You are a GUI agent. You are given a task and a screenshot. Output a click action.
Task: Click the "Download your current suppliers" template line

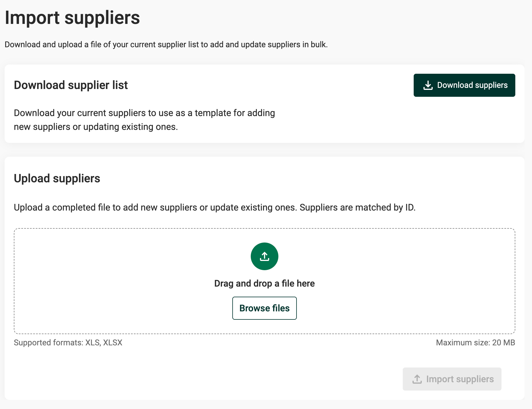[x=144, y=113]
